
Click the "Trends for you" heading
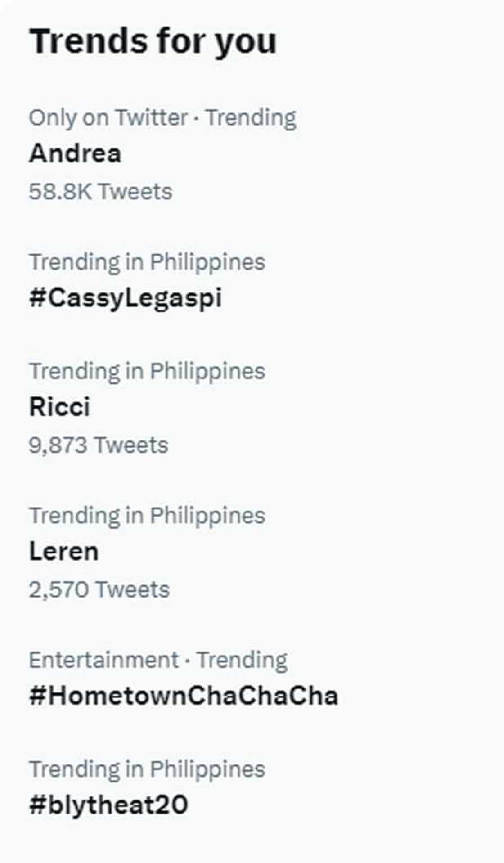[153, 41]
